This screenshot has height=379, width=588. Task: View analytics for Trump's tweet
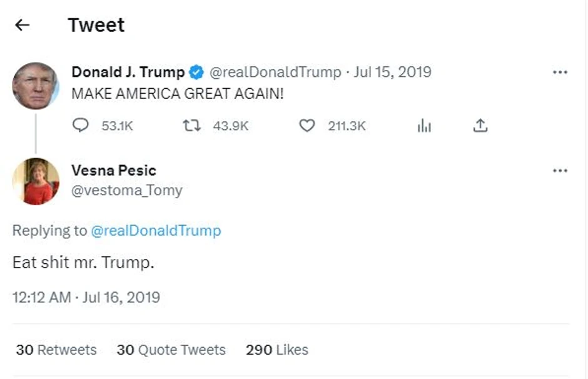click(425, 125)
